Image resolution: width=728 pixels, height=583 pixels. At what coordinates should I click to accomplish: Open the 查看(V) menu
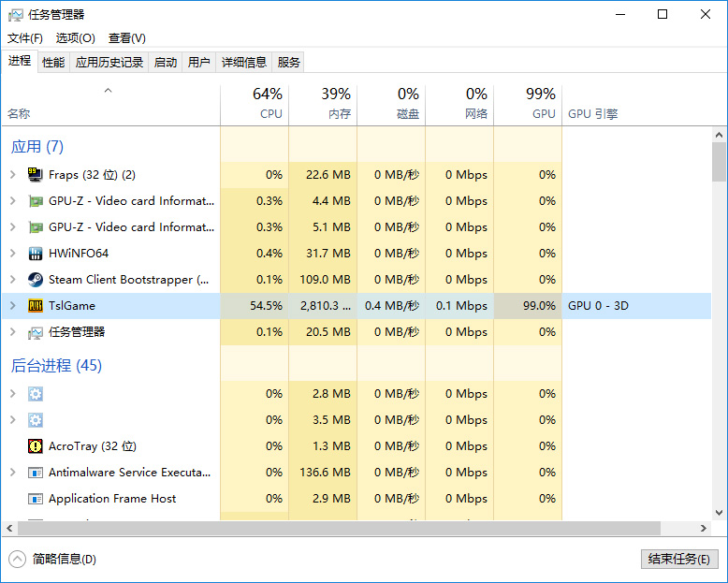click(126, 38)
